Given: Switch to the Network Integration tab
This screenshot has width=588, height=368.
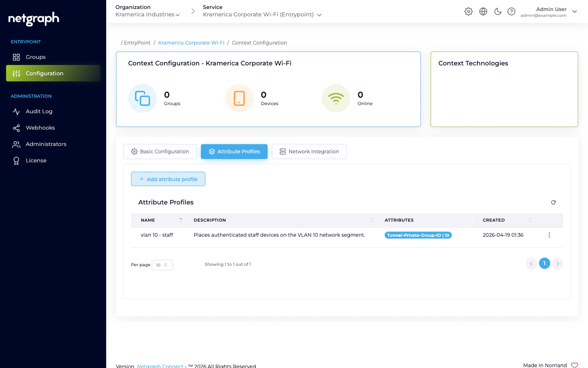Looking at the screenshot, I should click(309, 152).
